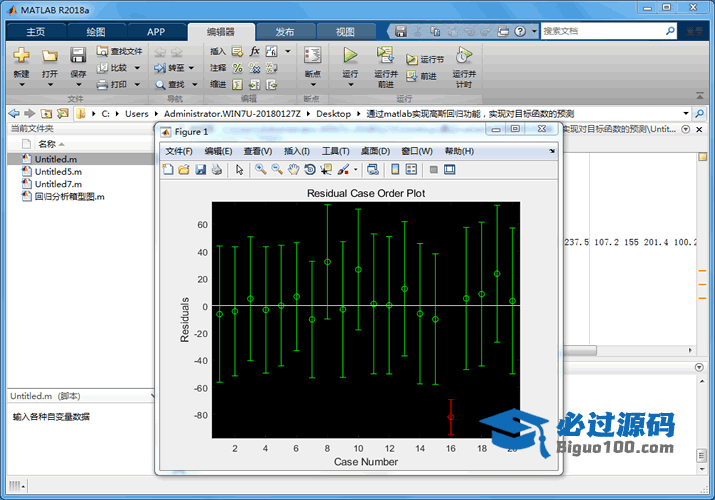The image size is (715, 500).
Task: Click the fx insert function icon
Action: tap(254, 51)
